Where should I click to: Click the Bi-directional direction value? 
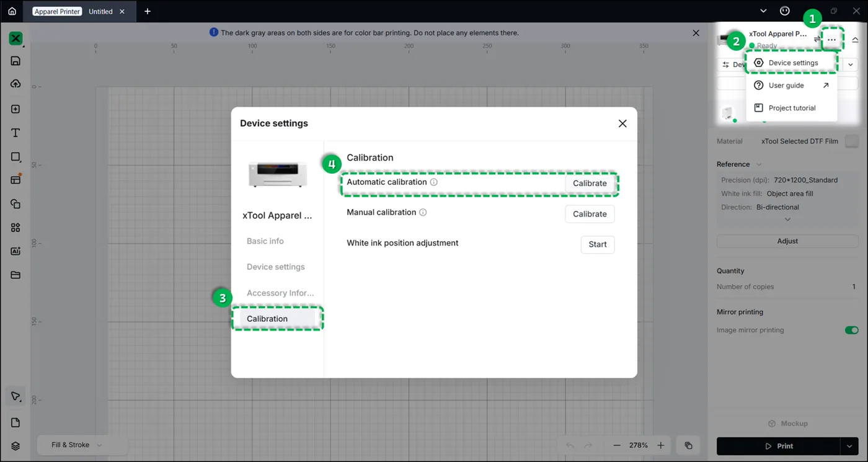[777, 207]
